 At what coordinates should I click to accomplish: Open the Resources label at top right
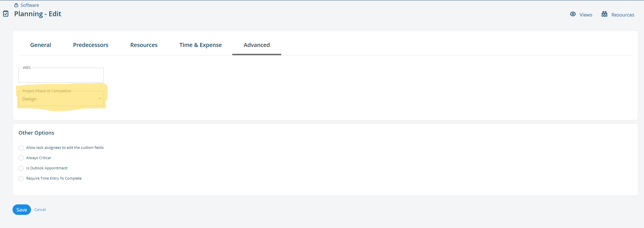[x=623, y=15]
